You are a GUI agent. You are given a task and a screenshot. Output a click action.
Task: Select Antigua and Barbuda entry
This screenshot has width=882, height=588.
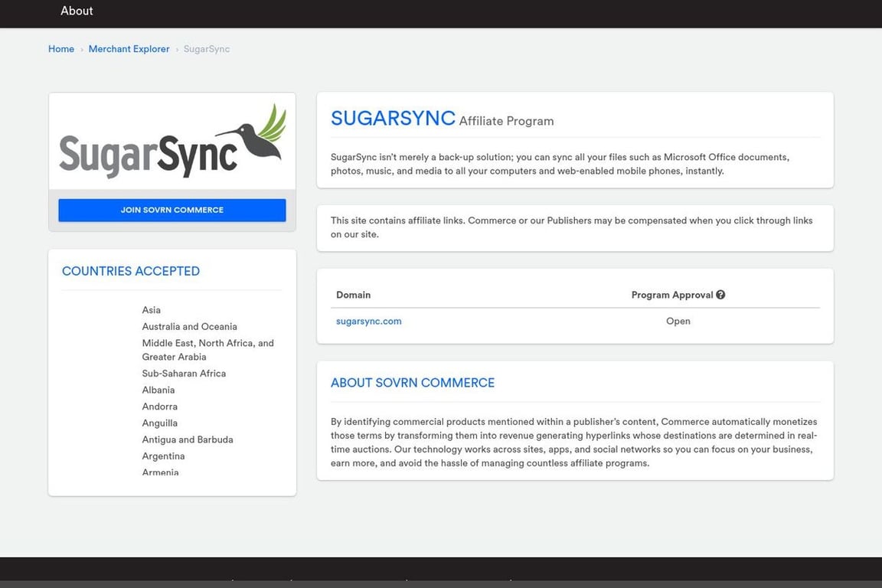[x=188, y=439]
